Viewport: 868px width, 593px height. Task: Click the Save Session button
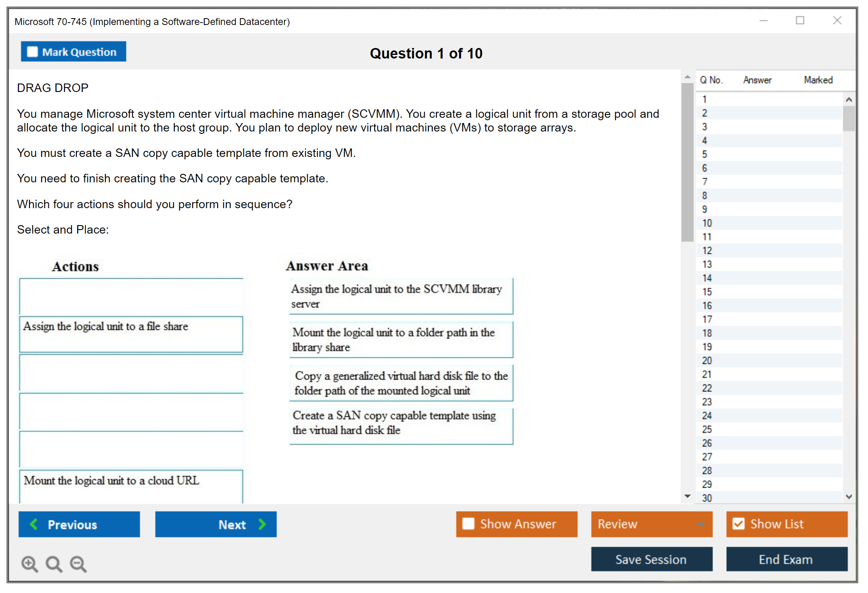(651, 559)
